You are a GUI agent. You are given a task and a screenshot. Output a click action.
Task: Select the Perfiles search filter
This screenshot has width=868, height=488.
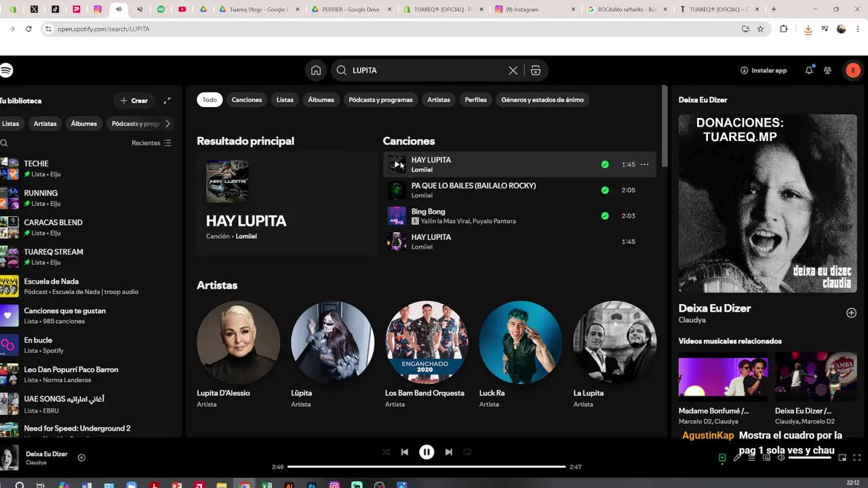[475, 100]
